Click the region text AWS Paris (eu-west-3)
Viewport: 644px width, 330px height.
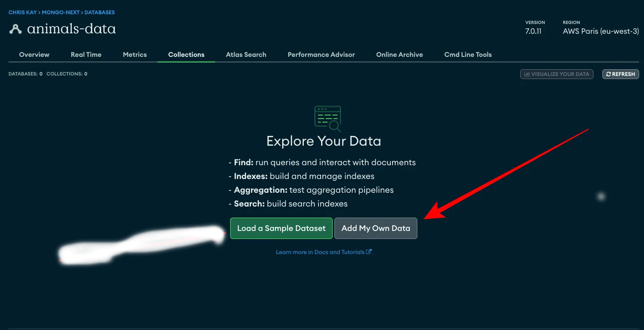click(601, 32)
